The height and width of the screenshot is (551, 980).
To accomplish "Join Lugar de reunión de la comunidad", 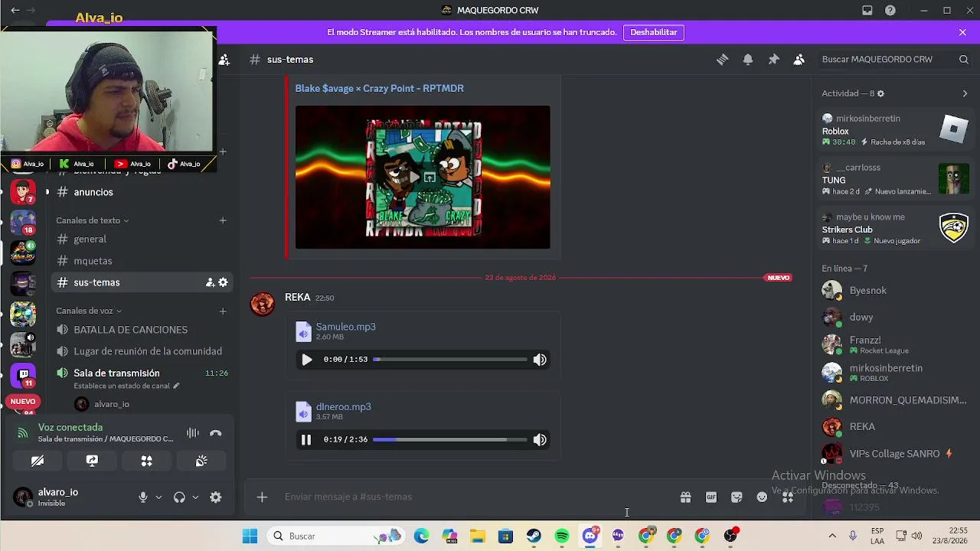I will 141,351.
